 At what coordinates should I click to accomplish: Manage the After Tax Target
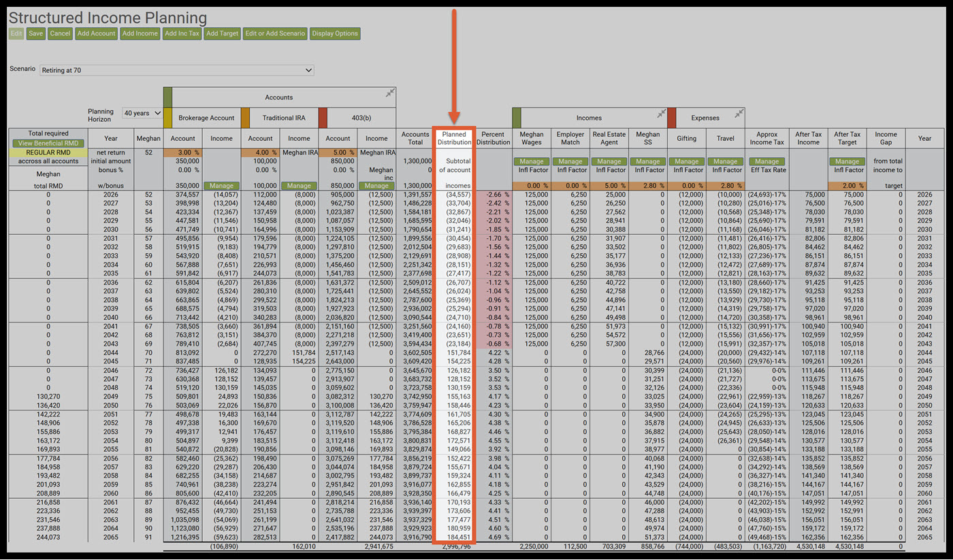(x=847, y=161)
